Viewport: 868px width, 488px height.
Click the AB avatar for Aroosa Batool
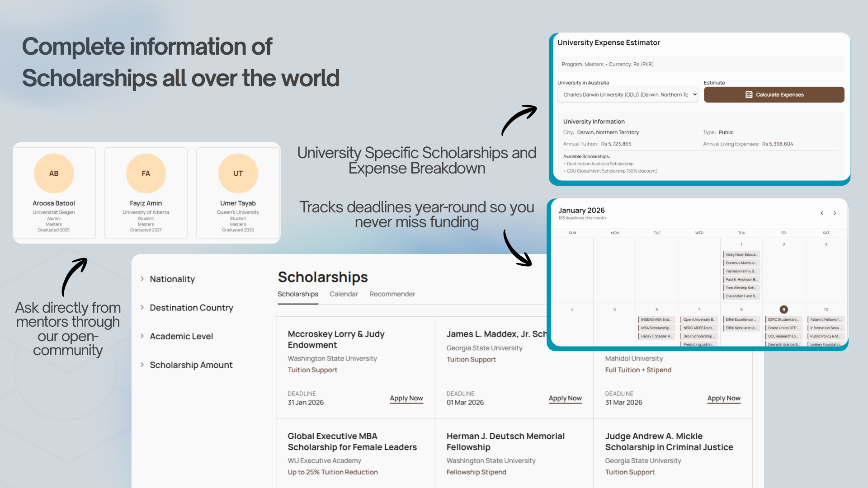[x=54, y=174]
